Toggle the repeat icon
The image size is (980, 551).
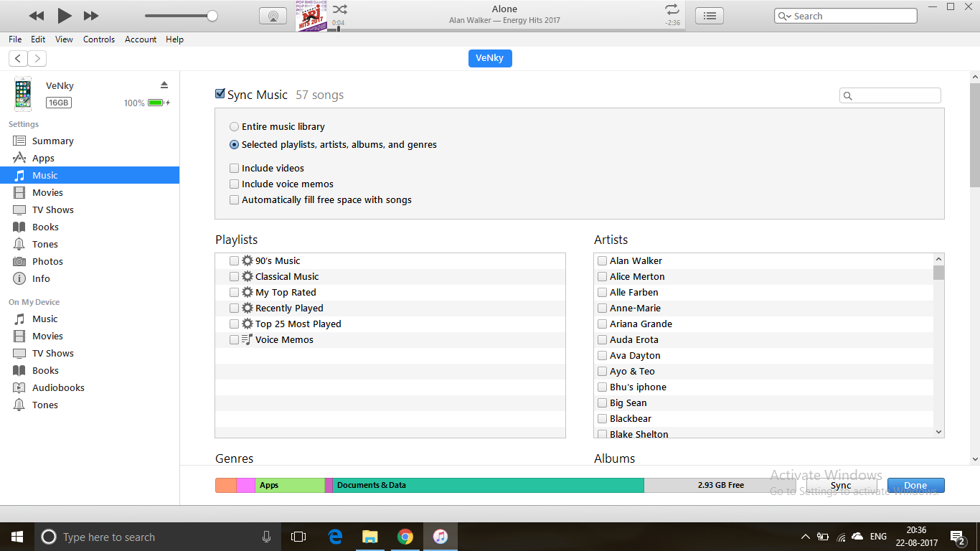pos(672,9)
